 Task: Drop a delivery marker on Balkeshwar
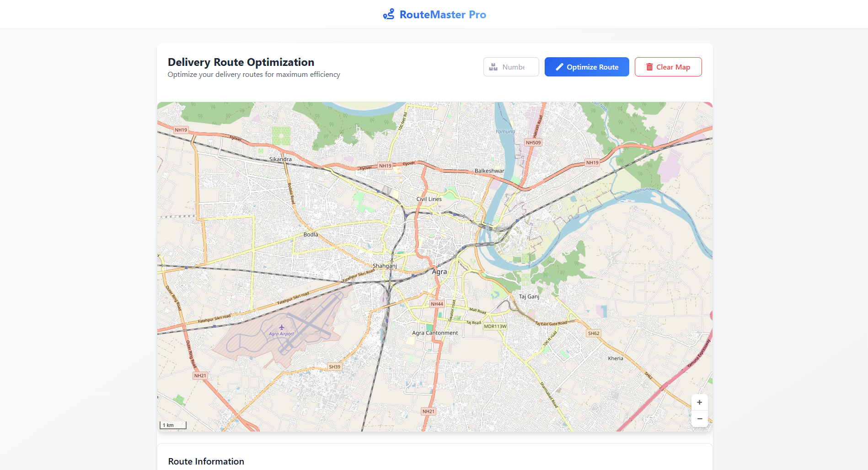click(x=489, y=170)
